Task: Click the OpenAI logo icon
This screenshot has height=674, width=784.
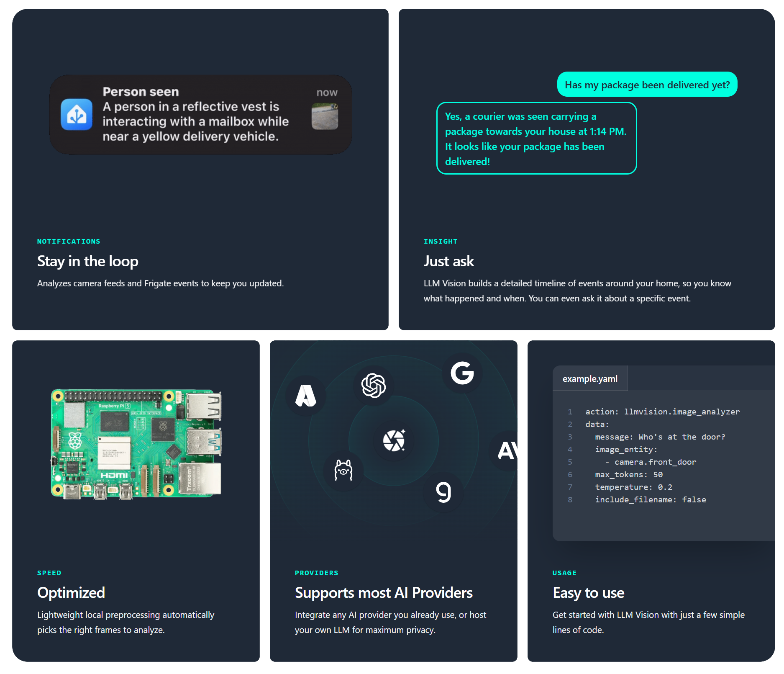Action: 374,385
